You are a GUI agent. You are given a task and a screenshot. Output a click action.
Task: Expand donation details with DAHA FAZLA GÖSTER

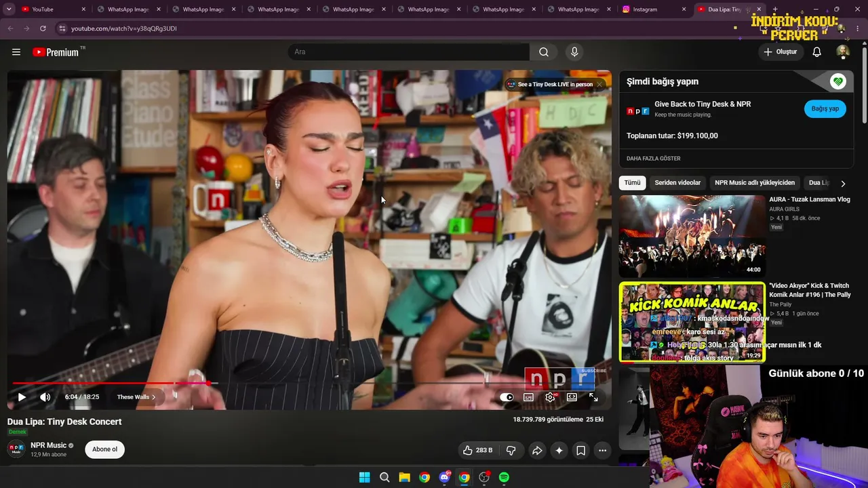pos(653,159)
